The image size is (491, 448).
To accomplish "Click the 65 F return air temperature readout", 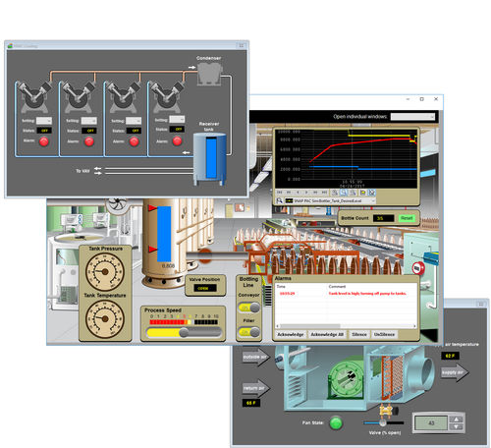I will pyautogui.click(x=250, y=403).
